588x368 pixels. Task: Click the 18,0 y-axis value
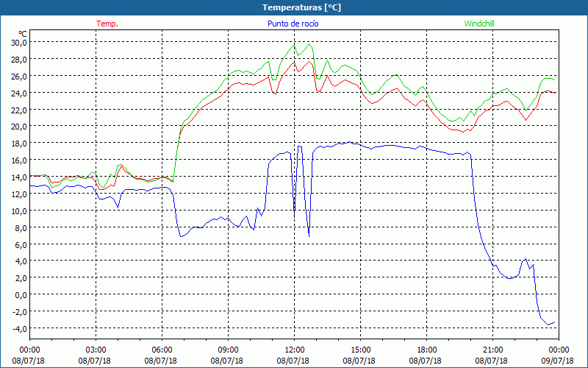tap(19, 144)
